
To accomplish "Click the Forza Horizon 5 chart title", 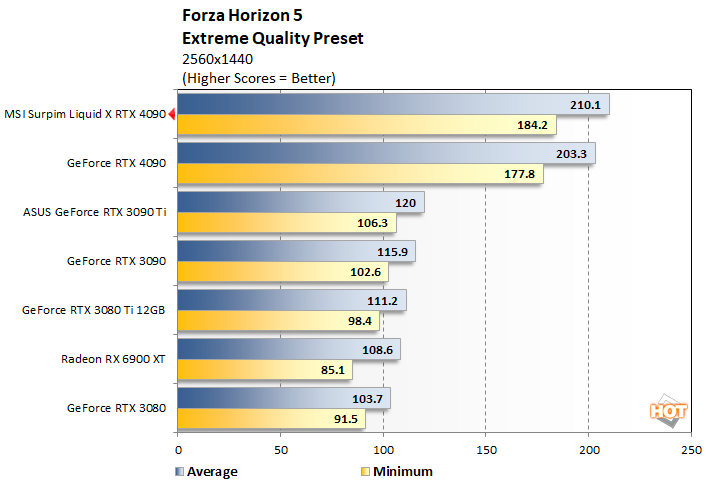I will 242,15.
